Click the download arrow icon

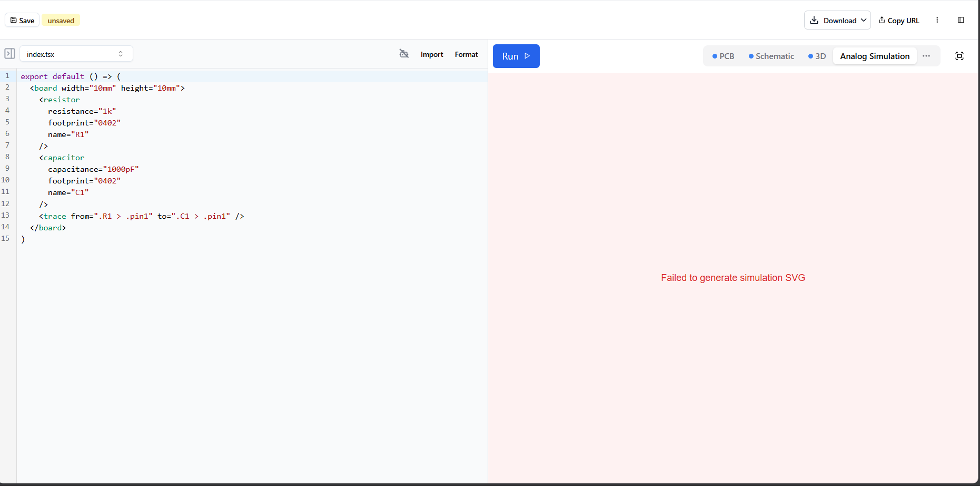(x=814, y=20)
